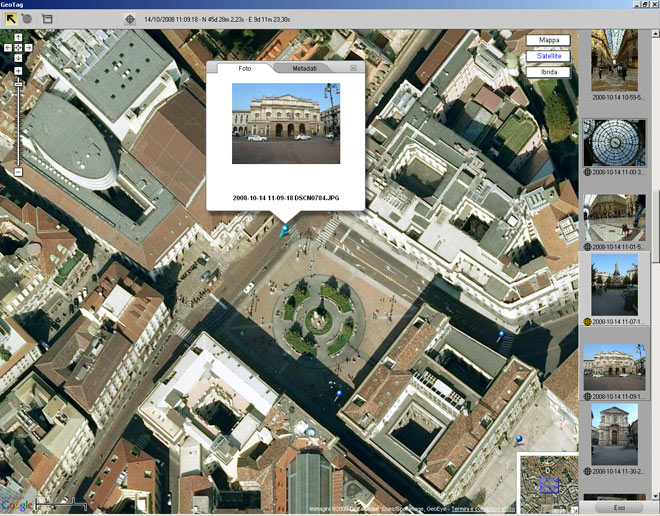This screenshot has height=516, width=660.
Task: Select the monument thumbnail 11-07-1
Action: 615,285
